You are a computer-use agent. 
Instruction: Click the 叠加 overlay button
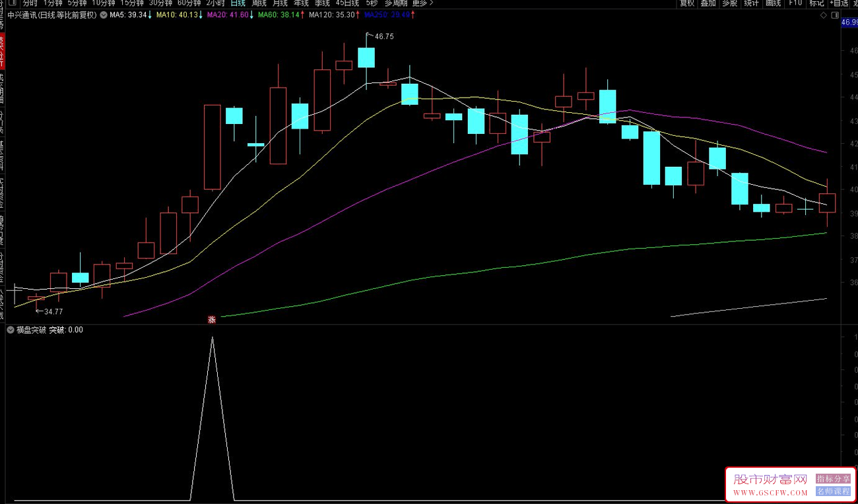click(x=708, y=3)
